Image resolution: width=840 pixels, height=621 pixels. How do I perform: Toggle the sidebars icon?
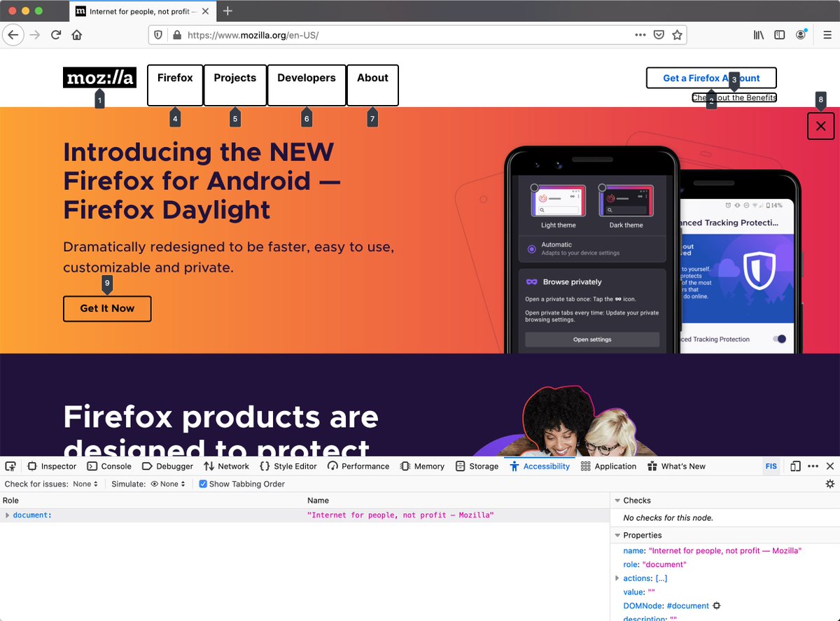pyautogui.click(x=780, y=35)
